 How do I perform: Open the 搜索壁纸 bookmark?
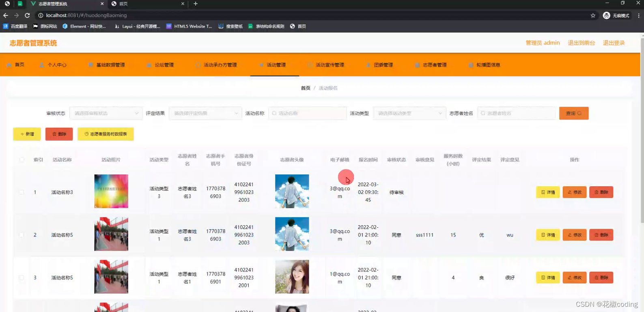click(x=230, y=26)
